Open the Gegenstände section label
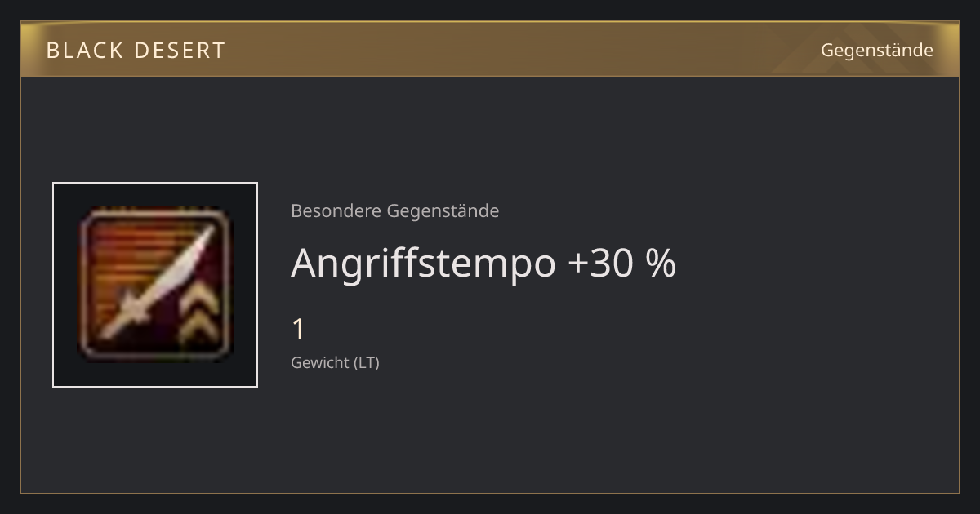 coord(876,50)
